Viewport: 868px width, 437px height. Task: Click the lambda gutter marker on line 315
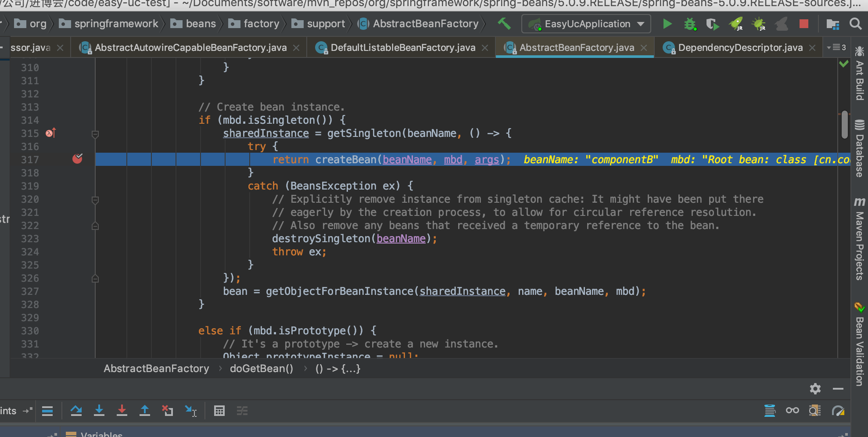(x=50, y=133)
